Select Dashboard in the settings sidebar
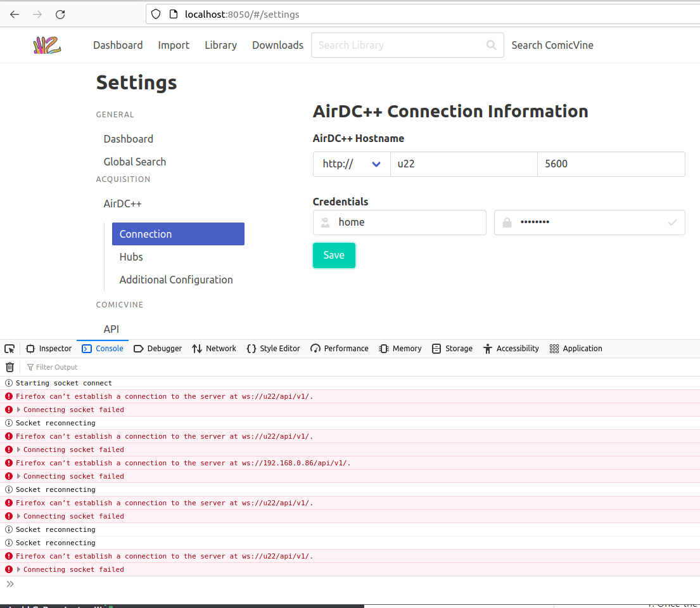This screenshot has height=608, width=700. click(x=129, y=139)
